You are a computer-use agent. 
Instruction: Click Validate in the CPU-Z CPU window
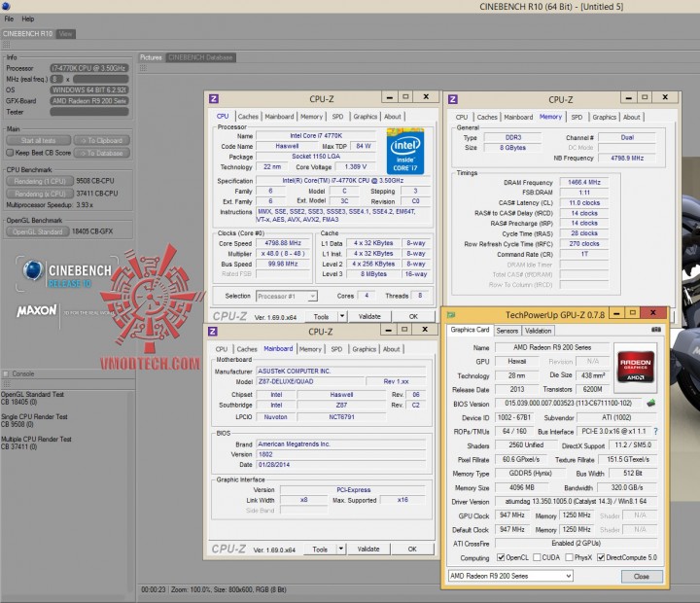click(x=369, y=316)
